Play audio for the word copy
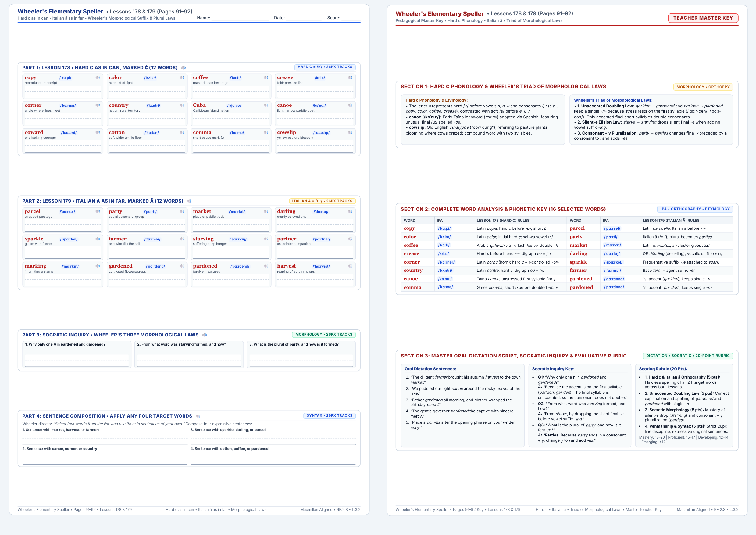 tap(98, 78)
